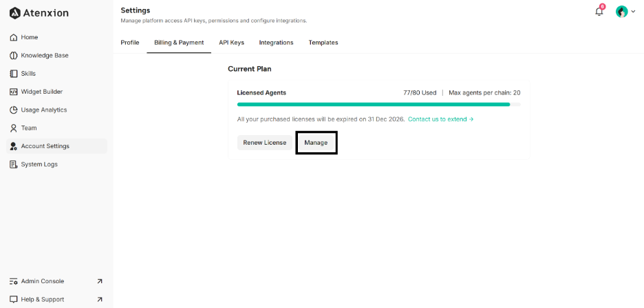The width and height of the screenshot is (644, 308).
Task: Click the Usage Analytics pie chart icon
Action: 14,110
